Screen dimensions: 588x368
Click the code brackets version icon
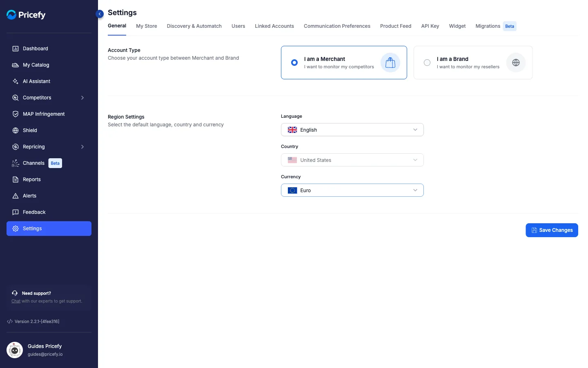click(x=10, y=321)
